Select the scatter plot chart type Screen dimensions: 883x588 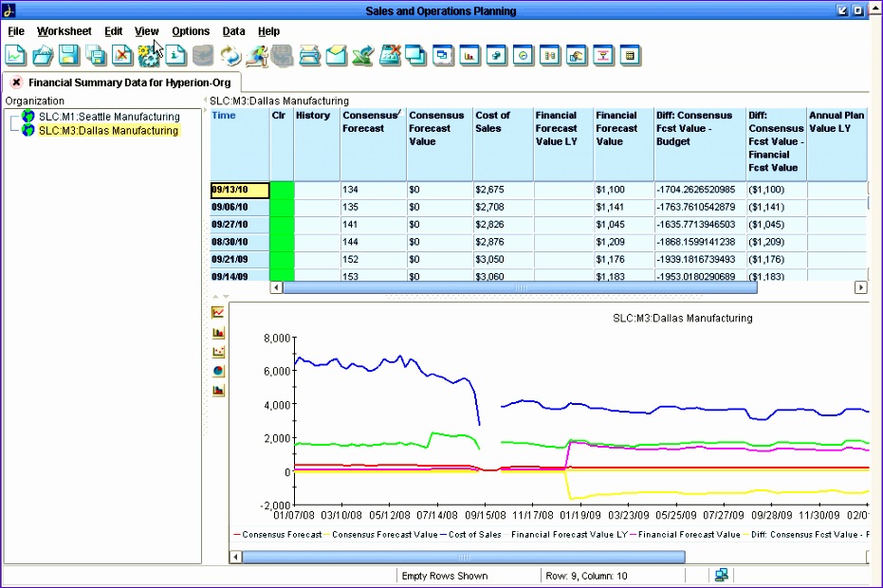(218, 351)
